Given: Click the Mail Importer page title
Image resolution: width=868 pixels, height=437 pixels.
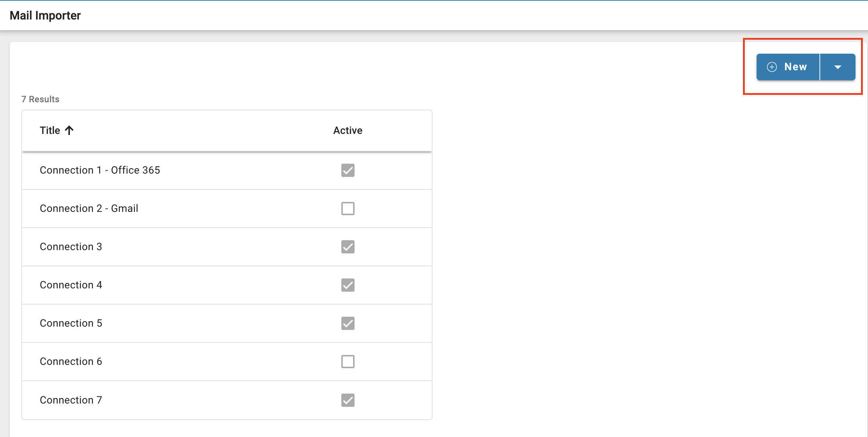Looking at the screenshot, I should (45, 15).
